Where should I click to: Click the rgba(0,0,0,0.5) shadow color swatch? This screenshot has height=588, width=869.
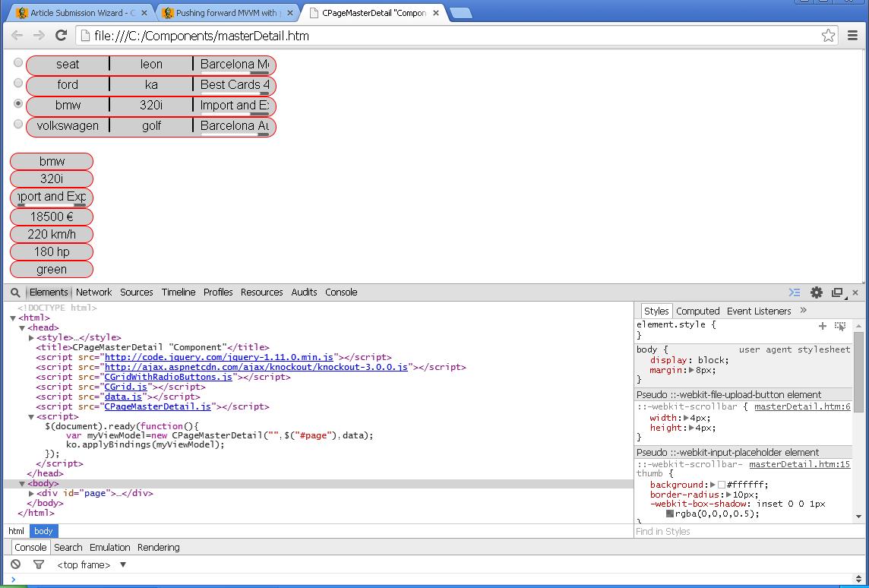pyautogui.click(x=670, y=514)
